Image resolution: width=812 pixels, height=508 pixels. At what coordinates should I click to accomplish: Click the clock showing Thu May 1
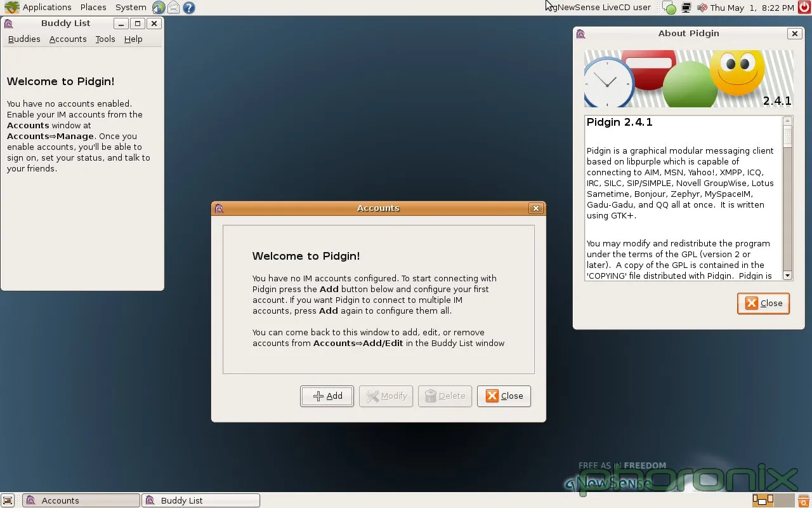click(752, 8)
